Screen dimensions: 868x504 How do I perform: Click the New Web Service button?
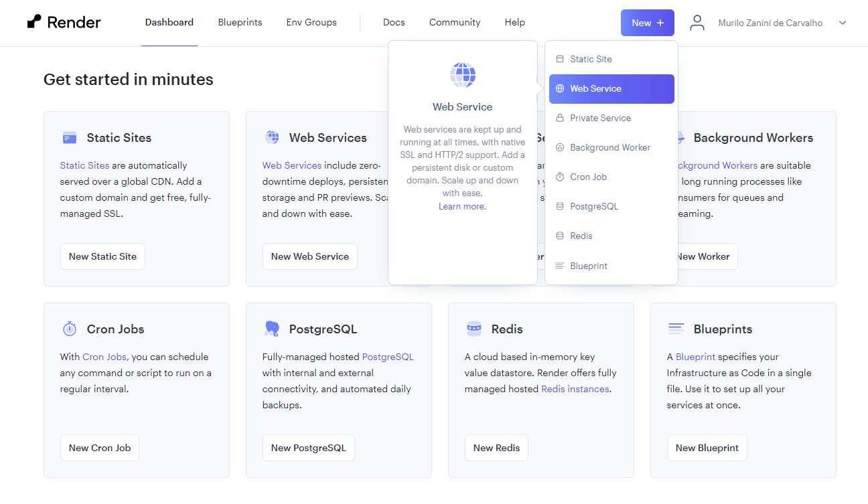310,256
